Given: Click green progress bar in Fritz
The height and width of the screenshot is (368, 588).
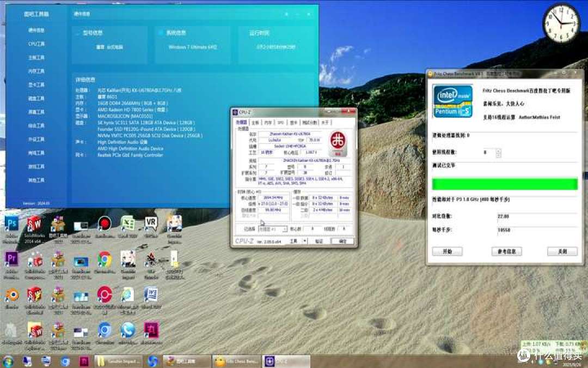Looking at the screenshot, I should tap(505, 184).
